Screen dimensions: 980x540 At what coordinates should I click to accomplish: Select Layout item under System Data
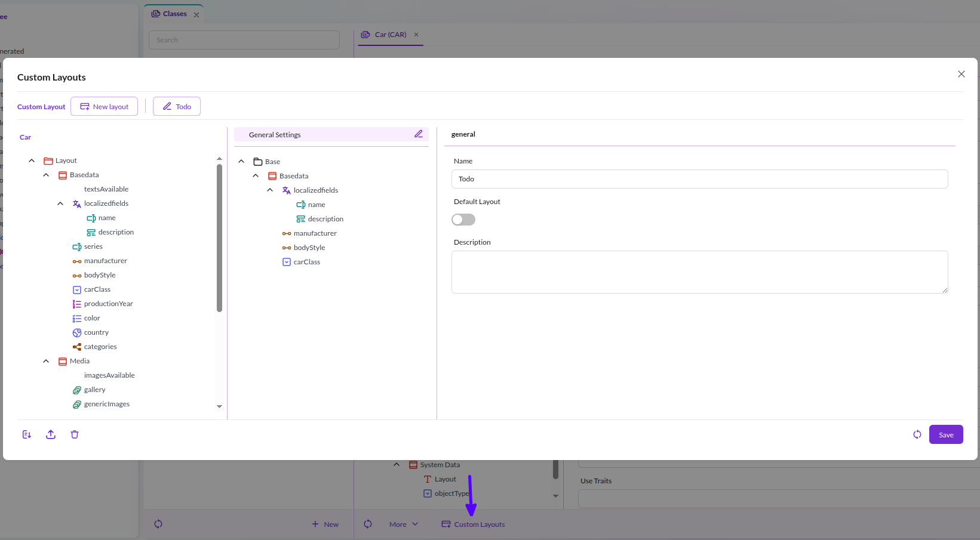tap(446, 479)
